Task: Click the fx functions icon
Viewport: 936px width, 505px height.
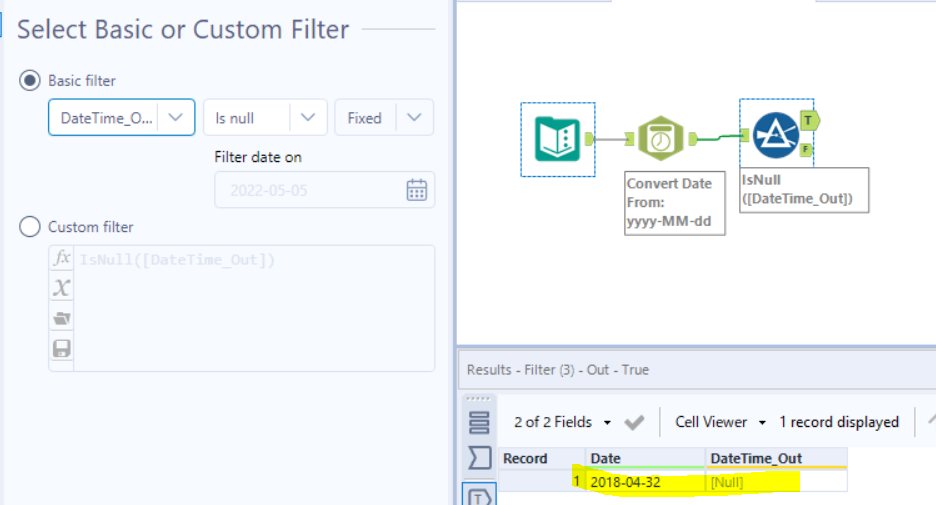Action: click(61, 258)
